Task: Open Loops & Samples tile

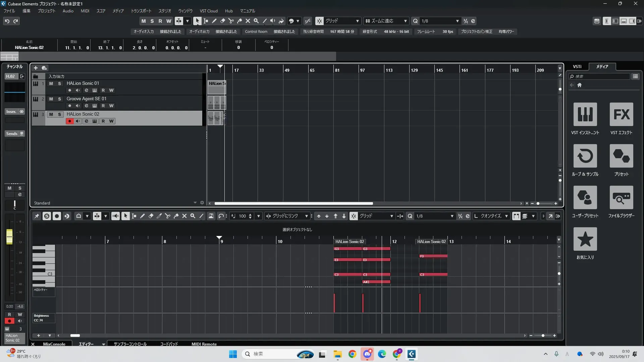Action: point(585,156)
